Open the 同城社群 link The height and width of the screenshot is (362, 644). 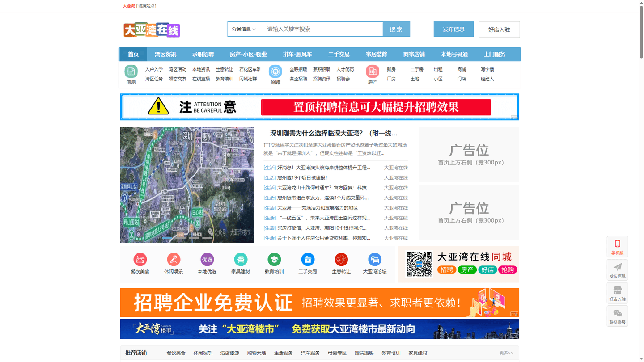pos(248,79)
